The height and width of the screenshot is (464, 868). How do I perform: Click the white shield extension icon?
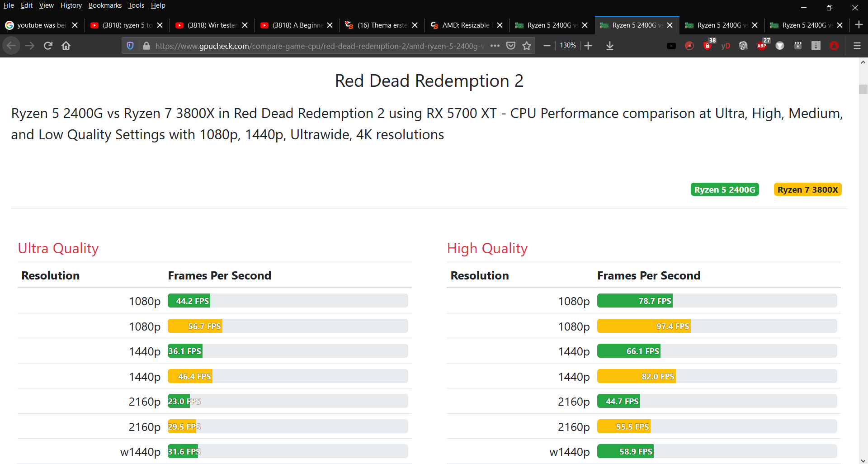[780, 46]
